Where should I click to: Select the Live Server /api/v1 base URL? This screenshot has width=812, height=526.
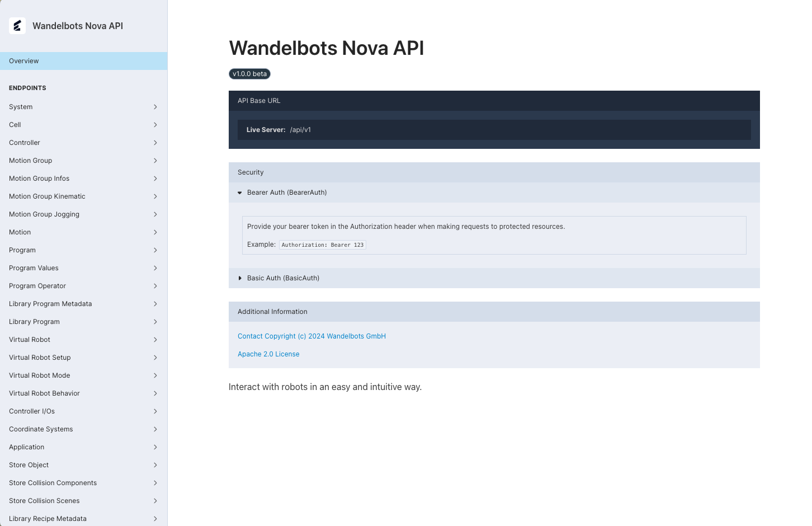tap(300, 129)
